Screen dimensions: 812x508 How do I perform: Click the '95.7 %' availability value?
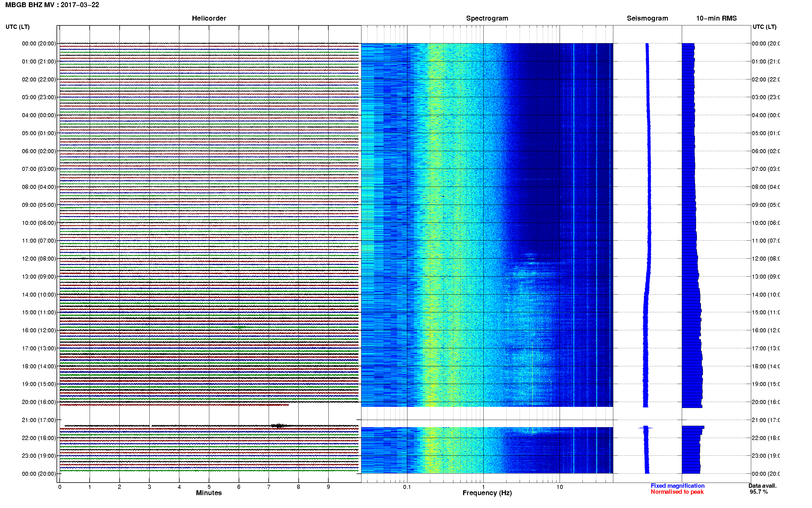pos(759,492)
